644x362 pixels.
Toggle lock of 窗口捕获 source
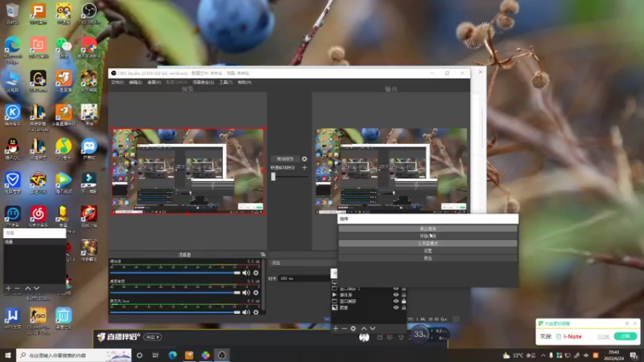click(404, 301)
